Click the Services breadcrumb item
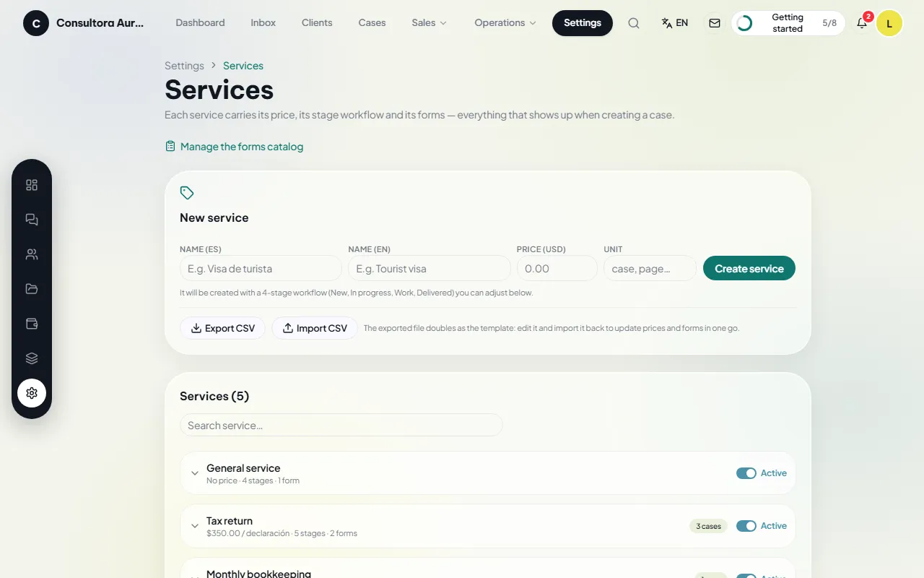 point(243,66)
